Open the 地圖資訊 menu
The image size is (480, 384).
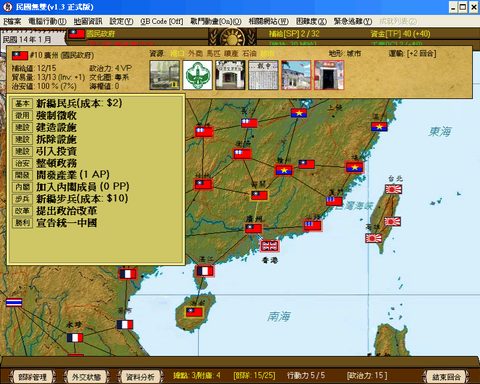[88, 21]
